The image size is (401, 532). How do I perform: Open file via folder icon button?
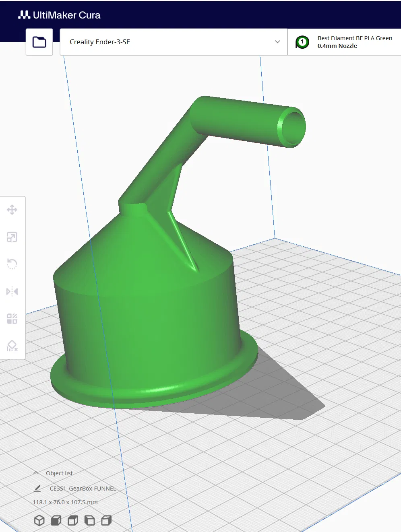pos(39,42)
